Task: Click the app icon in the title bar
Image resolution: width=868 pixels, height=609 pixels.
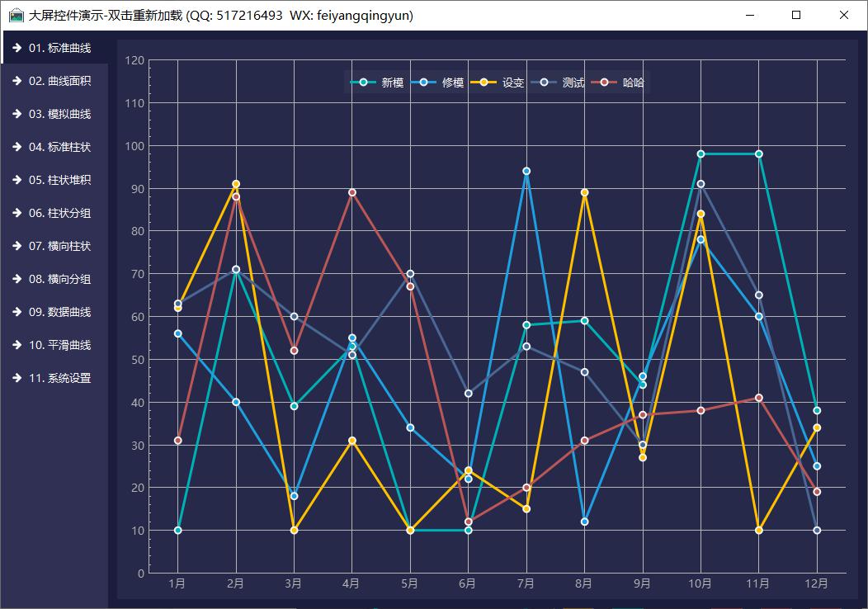Action: pyautogui.click(x=16, y=15)
